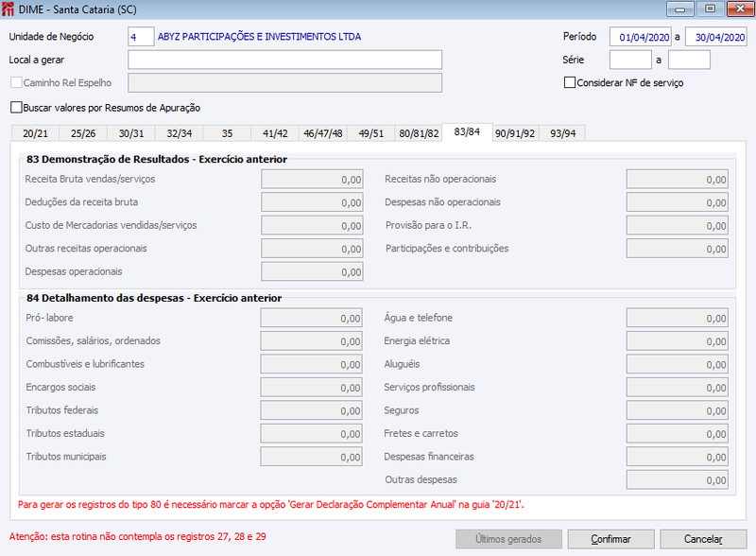Enable Buscar valores por Resumos de Apuração

click(x=16, y=108)
